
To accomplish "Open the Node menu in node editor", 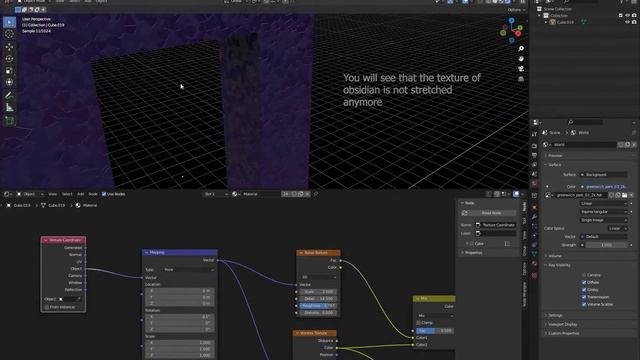I will pos(93,194).
